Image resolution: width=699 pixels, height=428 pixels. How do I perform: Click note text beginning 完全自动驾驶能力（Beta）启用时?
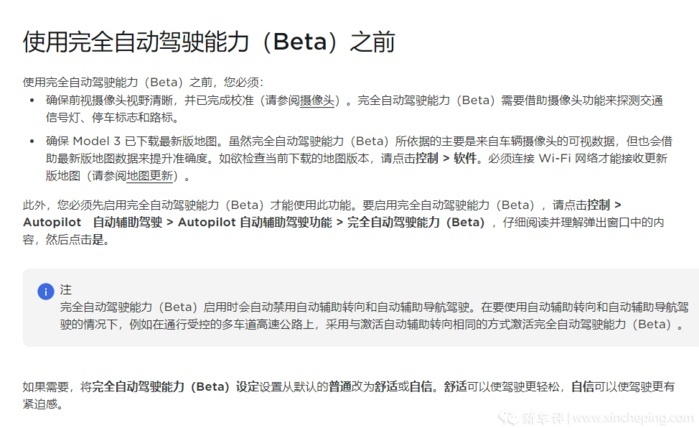pos(374,316)
